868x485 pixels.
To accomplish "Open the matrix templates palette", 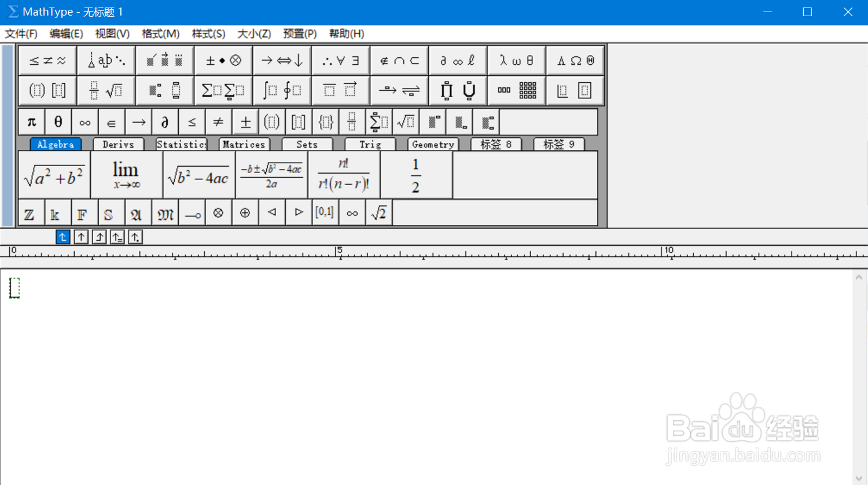I will (x=516, y=90).
